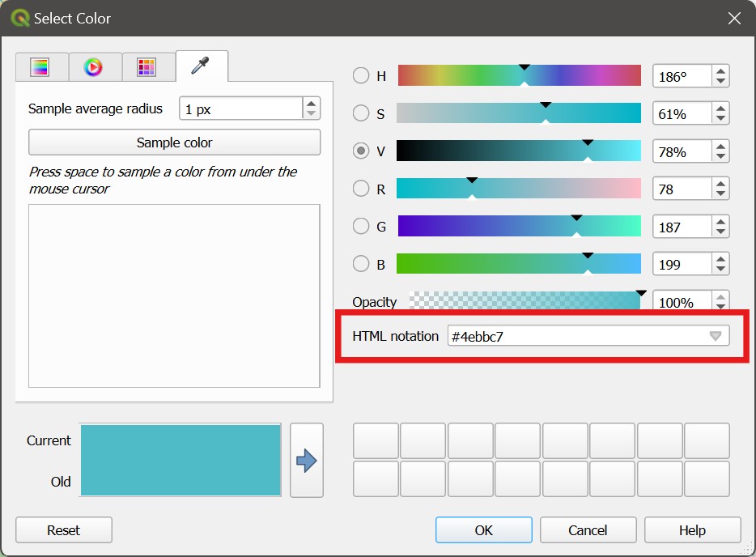756x557 pixels.
Task: Increase the green value with up arrow
Action: (720, 222)
